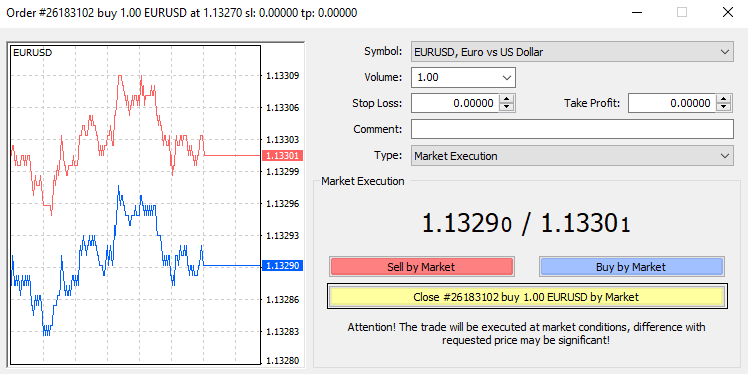The width and height of the screenshot is (748, 374).
Task: Open the Type dropdown Market Execution
Action: tap(572, 156)
